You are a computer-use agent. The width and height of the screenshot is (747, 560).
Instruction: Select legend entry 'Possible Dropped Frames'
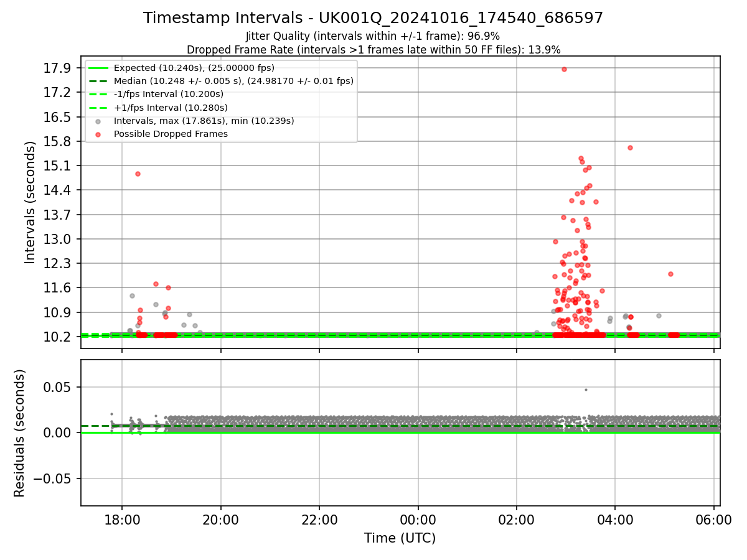171,134
